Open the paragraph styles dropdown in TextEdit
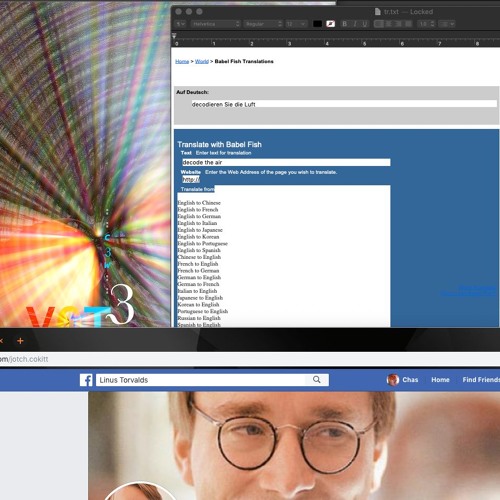 click(x=180, y=24)
